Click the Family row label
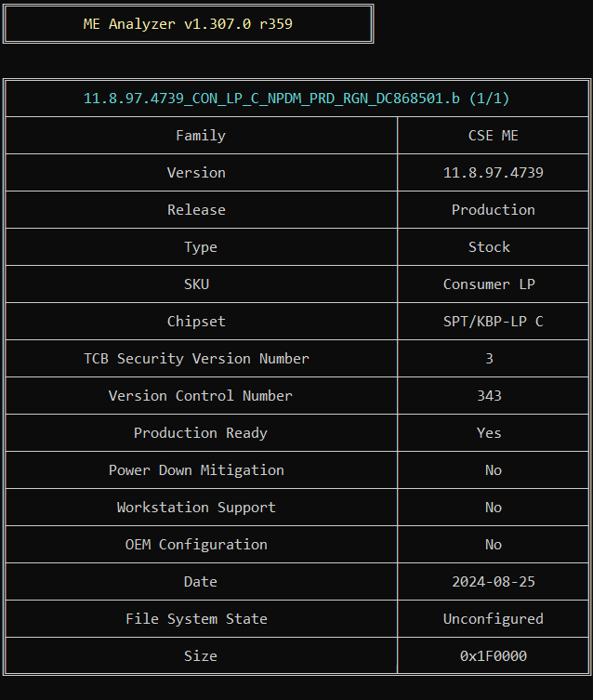 click(x=201, y=136)
